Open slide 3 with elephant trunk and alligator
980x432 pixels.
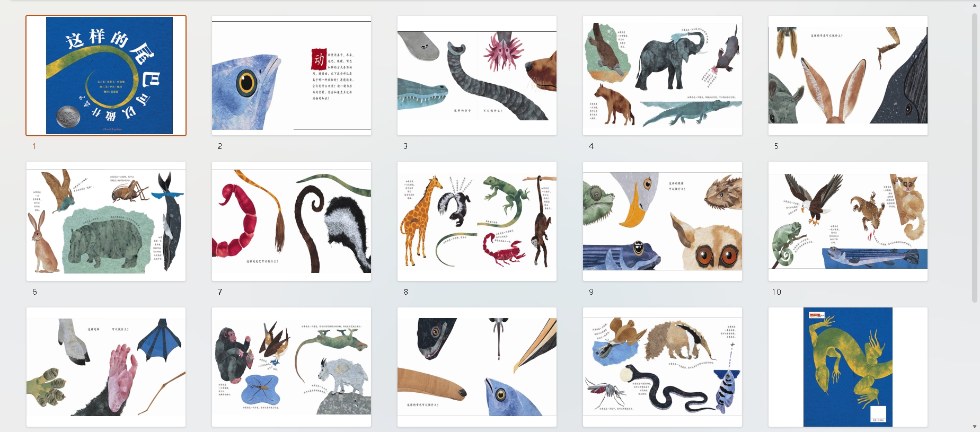coord(477,75)
